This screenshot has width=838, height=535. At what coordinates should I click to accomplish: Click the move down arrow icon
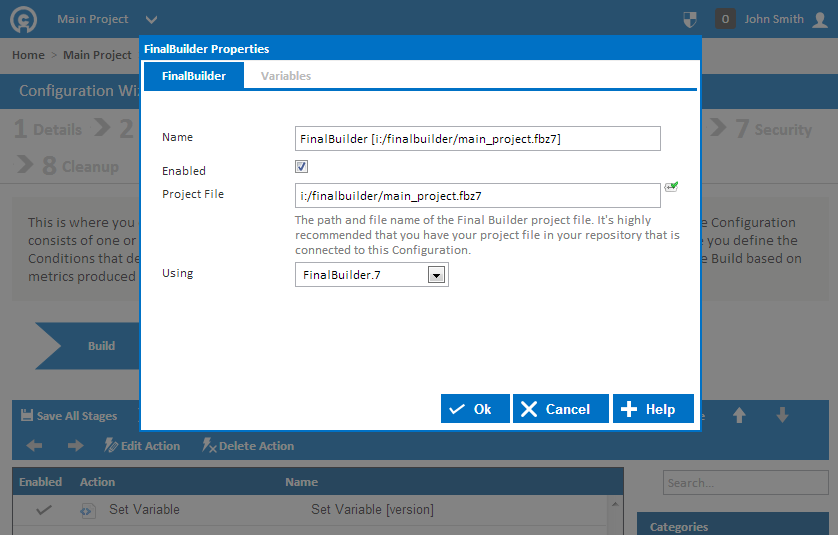click(782, 415)
